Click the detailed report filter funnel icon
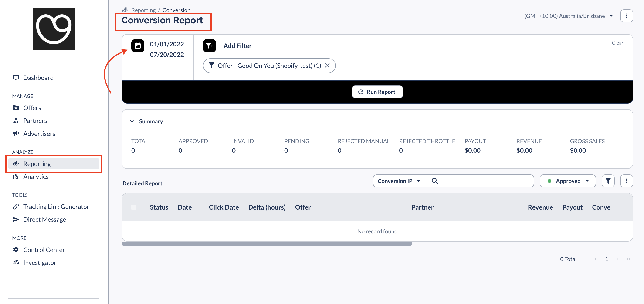This screenshot has height=304, width=644. coord(608,181)
